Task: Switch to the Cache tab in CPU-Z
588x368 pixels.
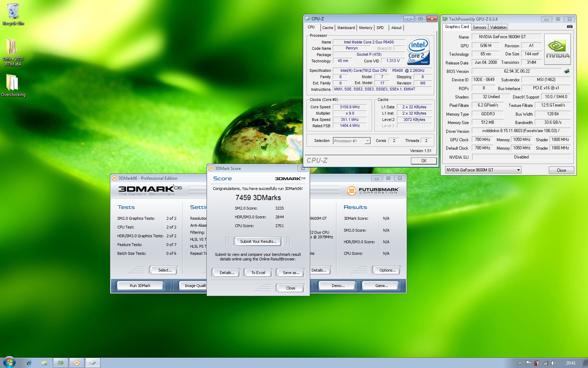Action: click(x=328, y=28)
